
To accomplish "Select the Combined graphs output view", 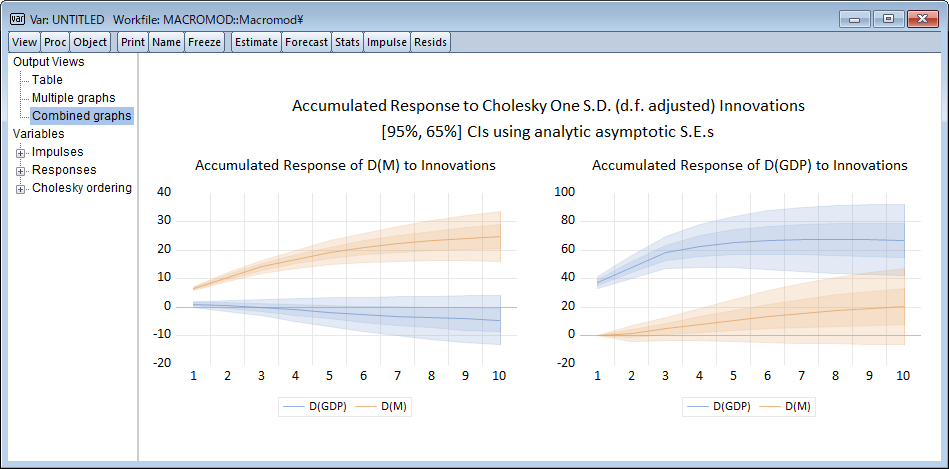I will pyautogui.click(x=82, y=116).
